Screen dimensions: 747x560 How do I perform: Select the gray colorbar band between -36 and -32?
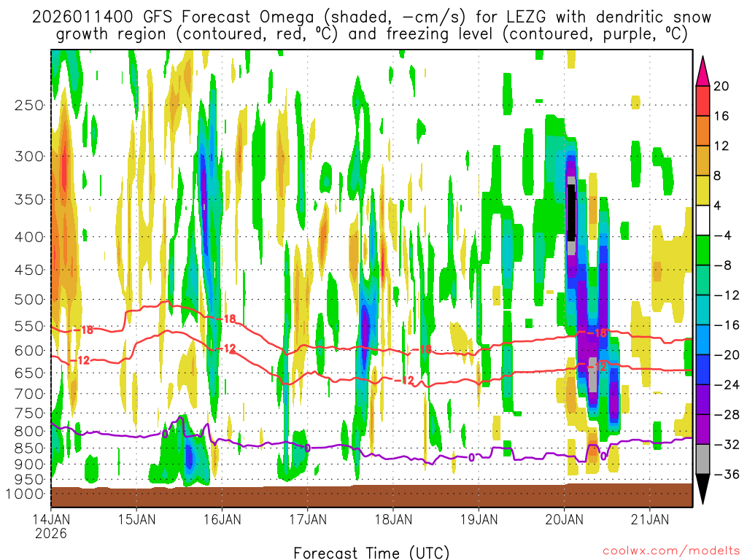pyautogui.click(x=703, y=459)
